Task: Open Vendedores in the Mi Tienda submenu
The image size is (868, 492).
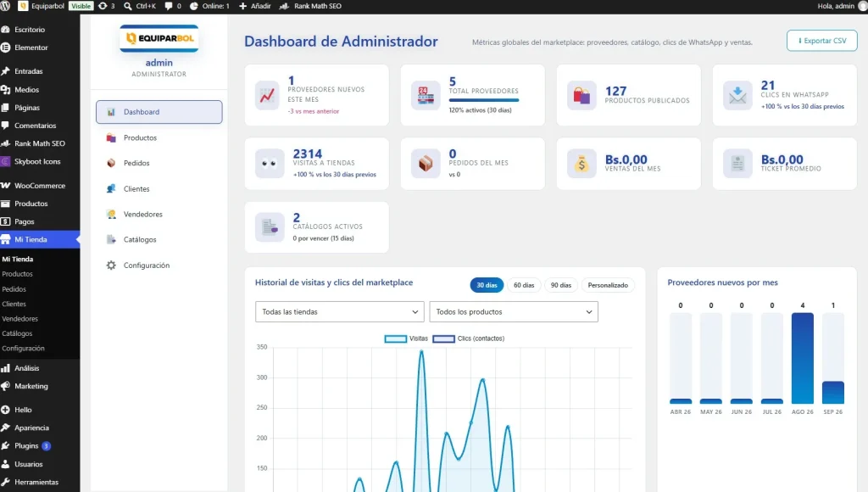Action: point(20,319)
